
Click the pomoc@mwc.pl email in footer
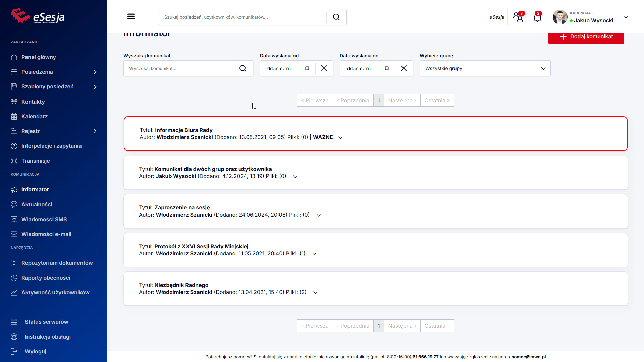(x=529, y=357)
